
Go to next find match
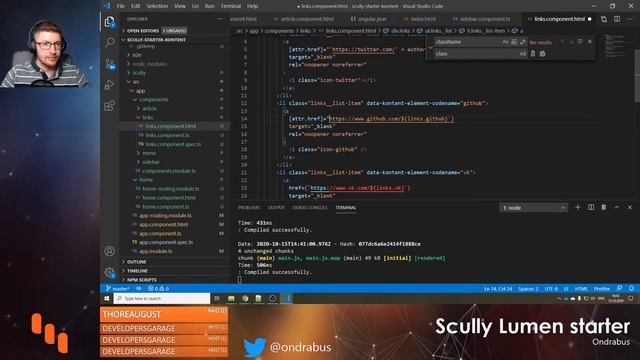[571, 42]
